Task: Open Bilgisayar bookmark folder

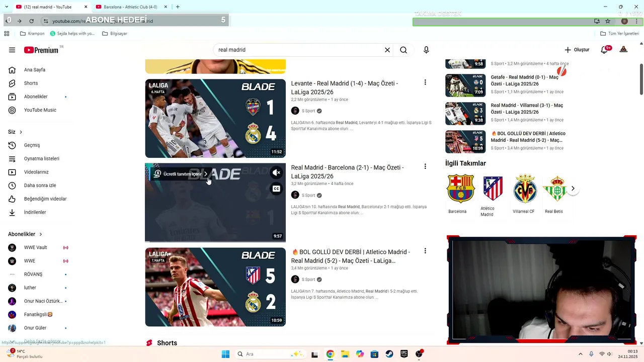Action: point(115,34)
